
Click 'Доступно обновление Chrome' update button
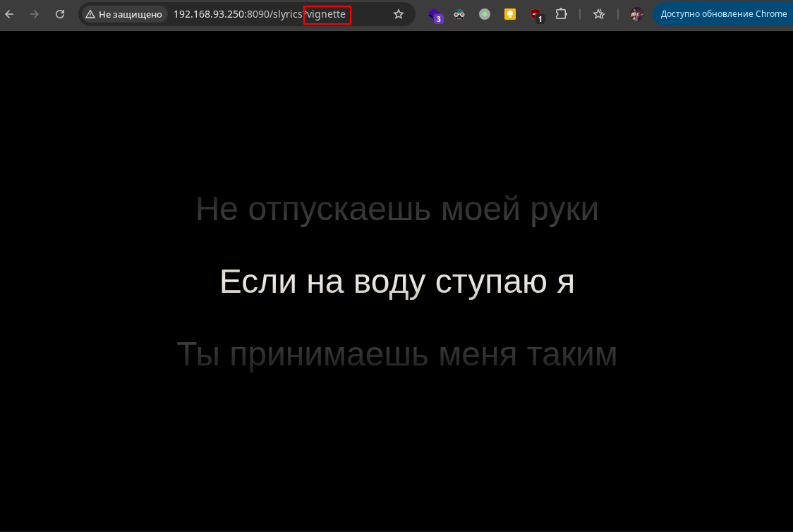coord(723,14)
